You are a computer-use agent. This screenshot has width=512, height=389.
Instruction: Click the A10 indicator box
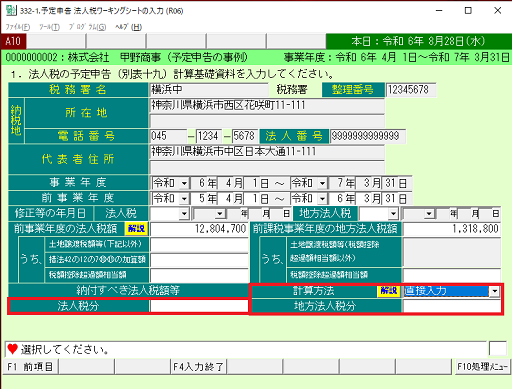(x=13, y=41)
